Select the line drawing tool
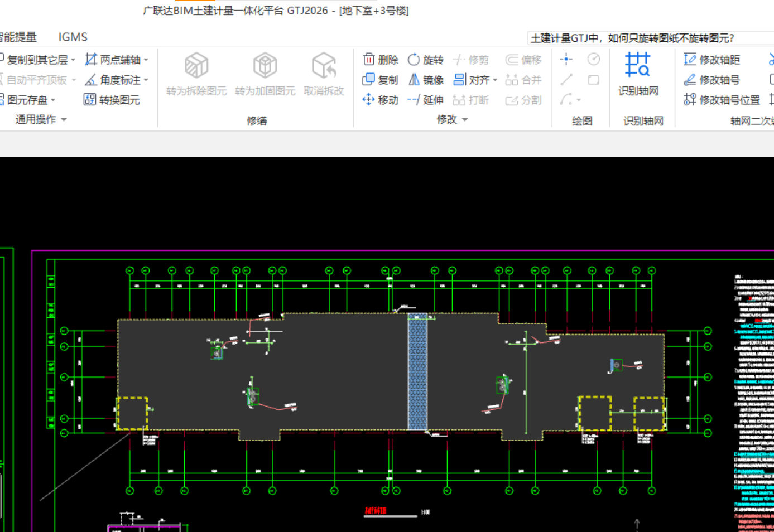The height and width of the screenshot is (532, 774). coord(566,80)
